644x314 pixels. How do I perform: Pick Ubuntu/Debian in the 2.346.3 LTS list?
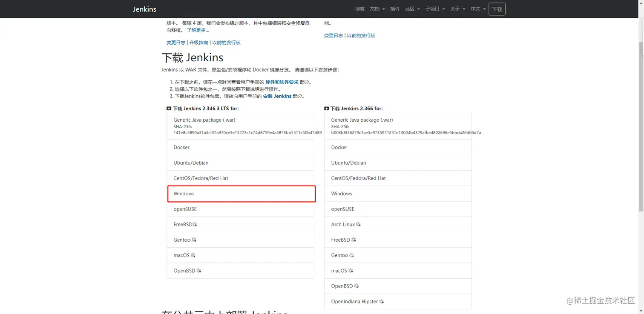pos(240,163)
